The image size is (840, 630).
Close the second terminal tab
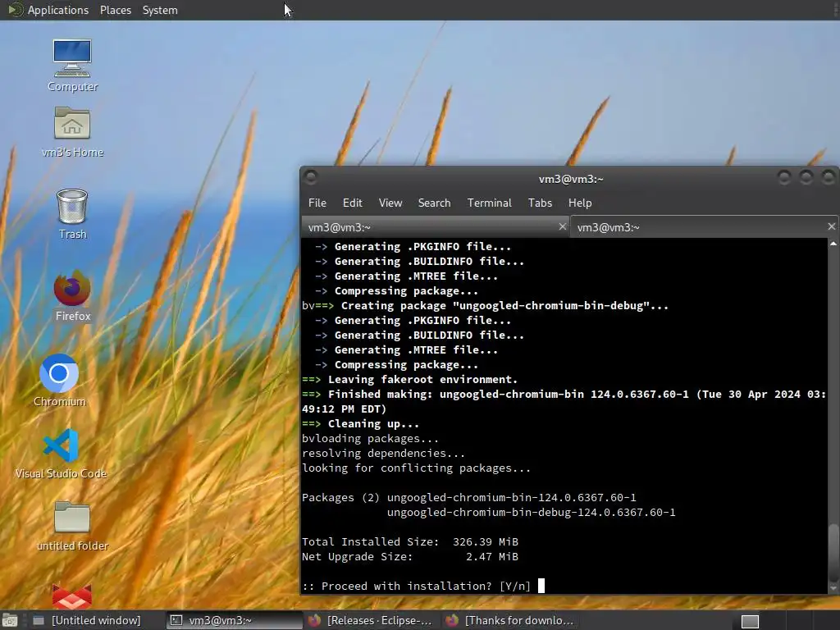(x=832, y=226)
